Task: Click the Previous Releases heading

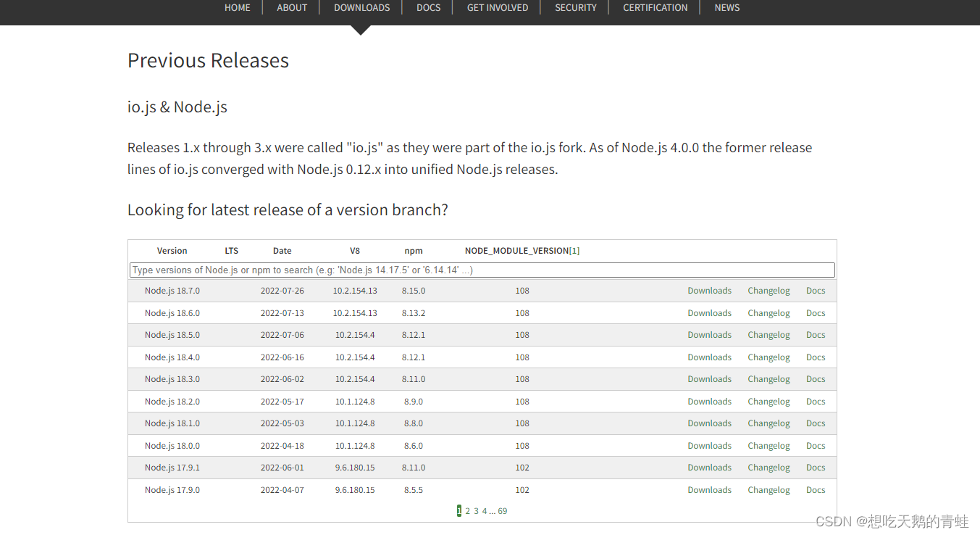Action: point(208,61)
